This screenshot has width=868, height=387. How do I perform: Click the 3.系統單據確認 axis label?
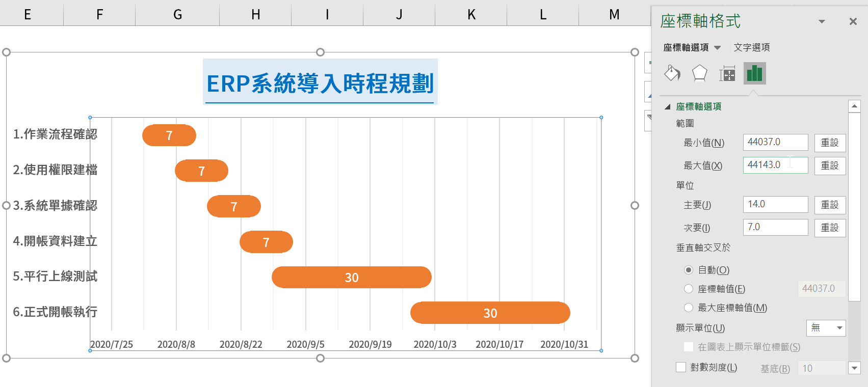tap(55, 205)
